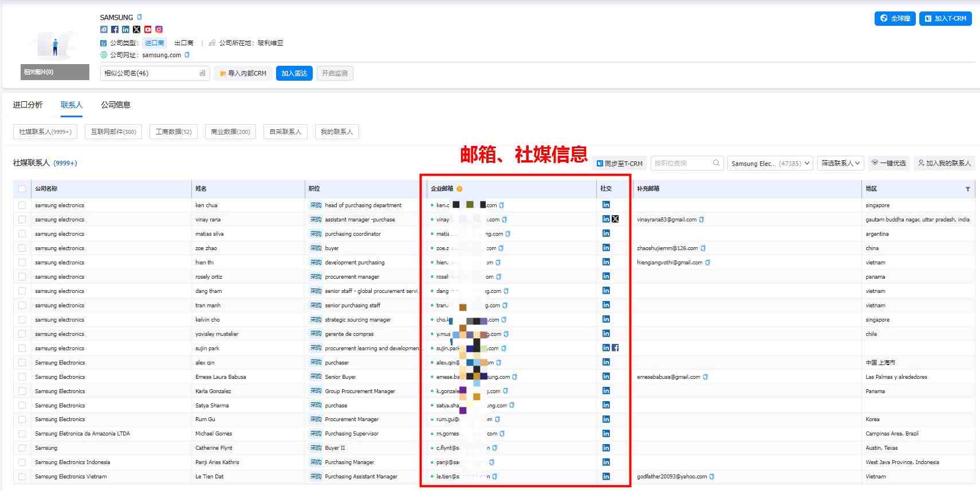
Task: Open vinay rana's LinkedIn profile icon
Action: coord(606,219)
